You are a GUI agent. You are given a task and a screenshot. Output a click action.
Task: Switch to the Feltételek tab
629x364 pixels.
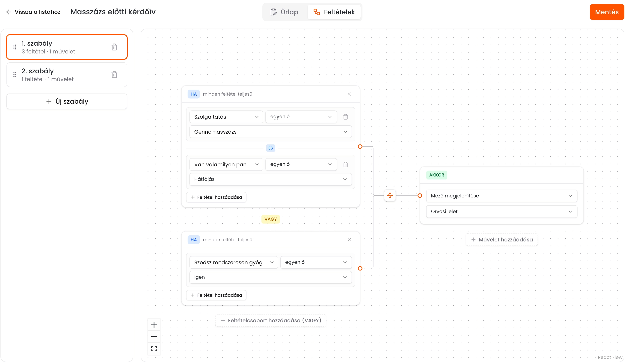click(334, 12)
